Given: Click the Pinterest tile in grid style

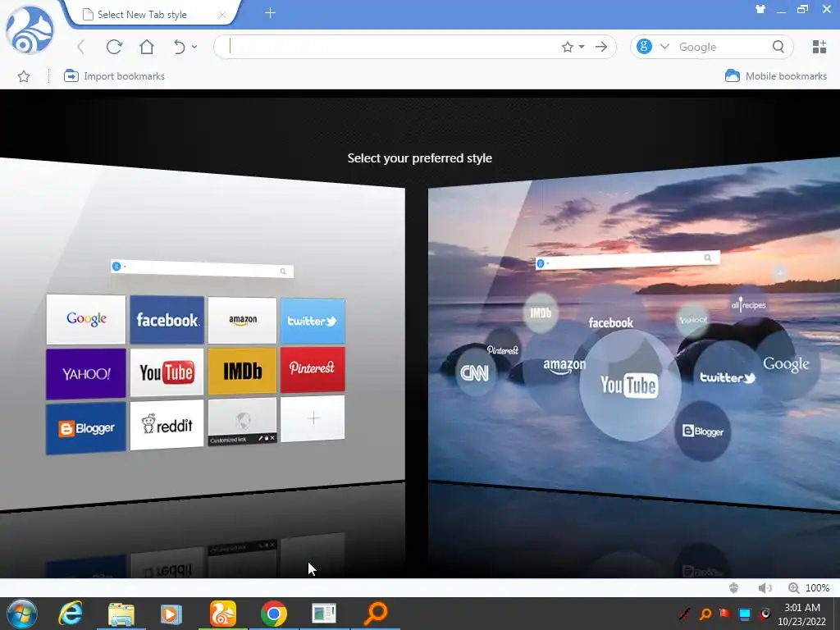Looking at the screenshot, I should tap(313, 368).
